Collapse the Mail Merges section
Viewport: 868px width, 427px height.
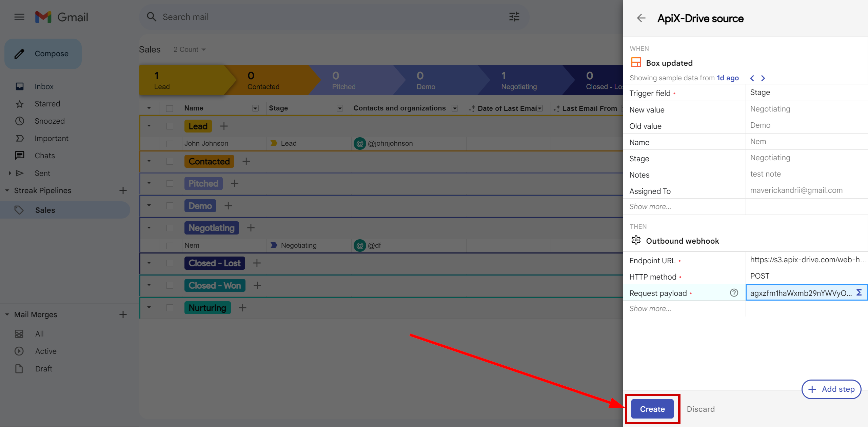(7, 314)
